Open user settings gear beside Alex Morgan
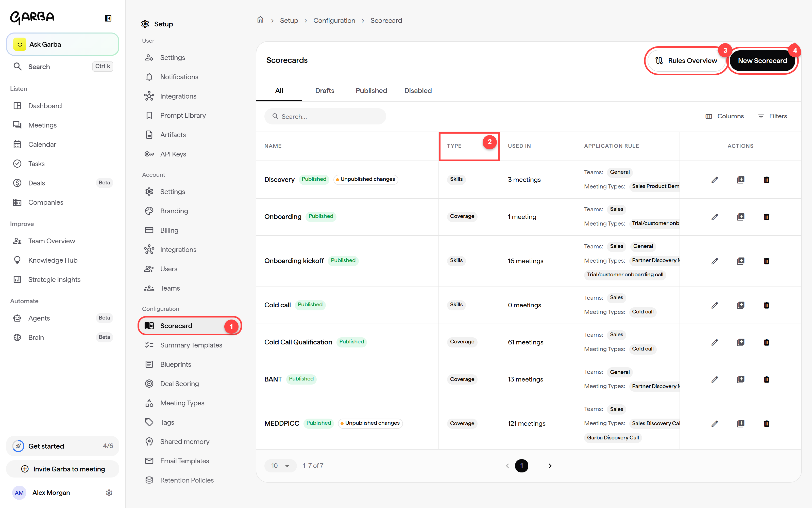The height and width of the screenshot is (508, 812). click(109, 493)
